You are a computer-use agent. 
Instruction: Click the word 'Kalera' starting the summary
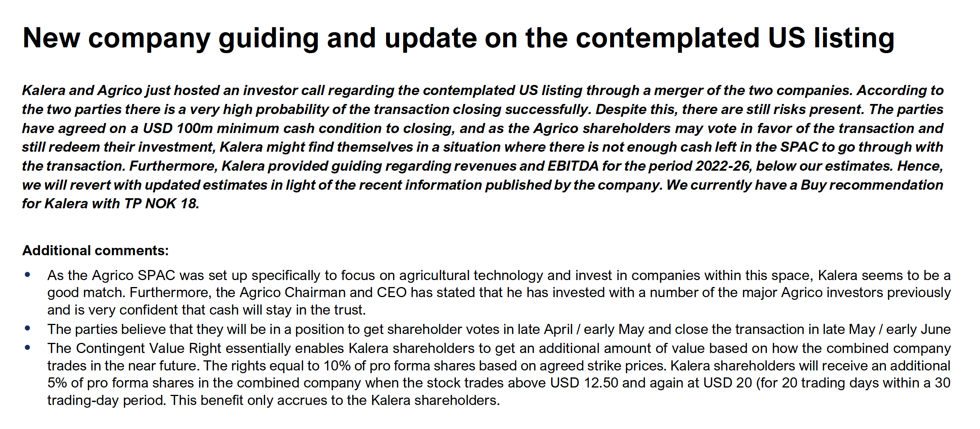pos(43,90)
